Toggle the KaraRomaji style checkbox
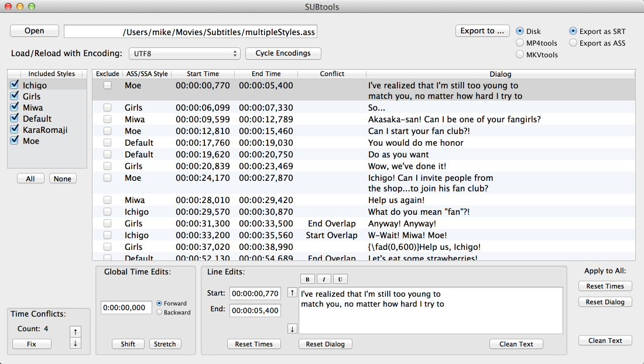Screen dimensions: 644x364 coord(15,130)
